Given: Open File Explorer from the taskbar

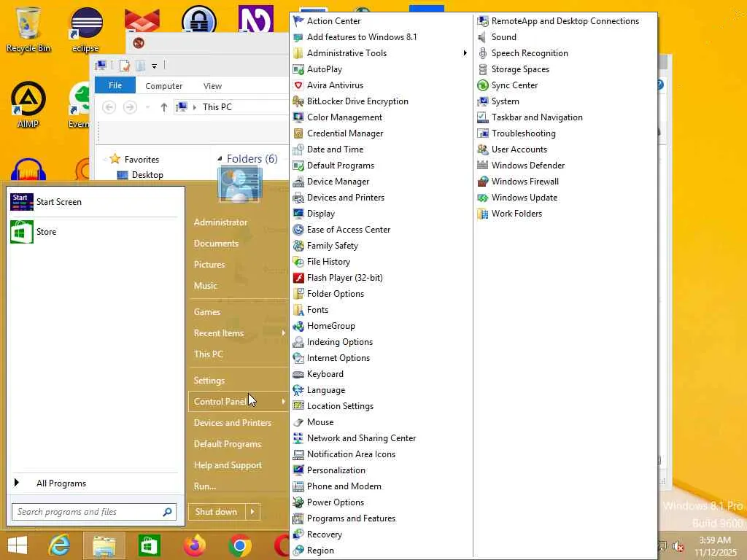Looking at the screenshot, I should (104, 545).
